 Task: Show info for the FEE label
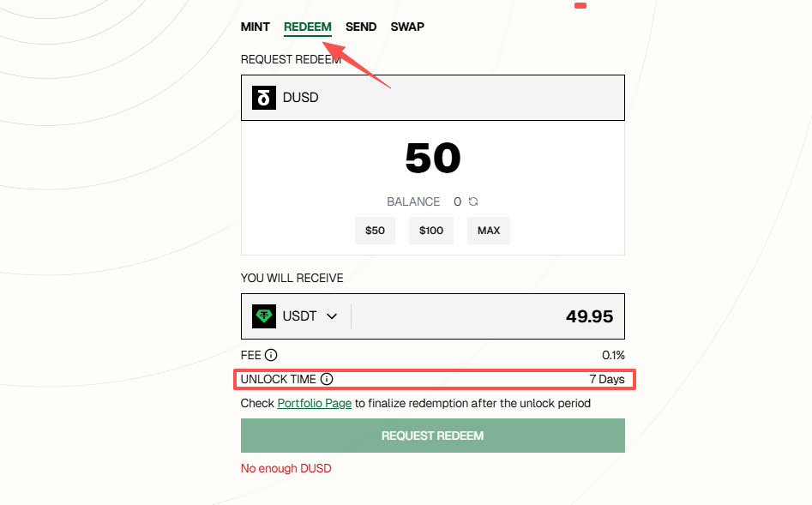(271, 355)
